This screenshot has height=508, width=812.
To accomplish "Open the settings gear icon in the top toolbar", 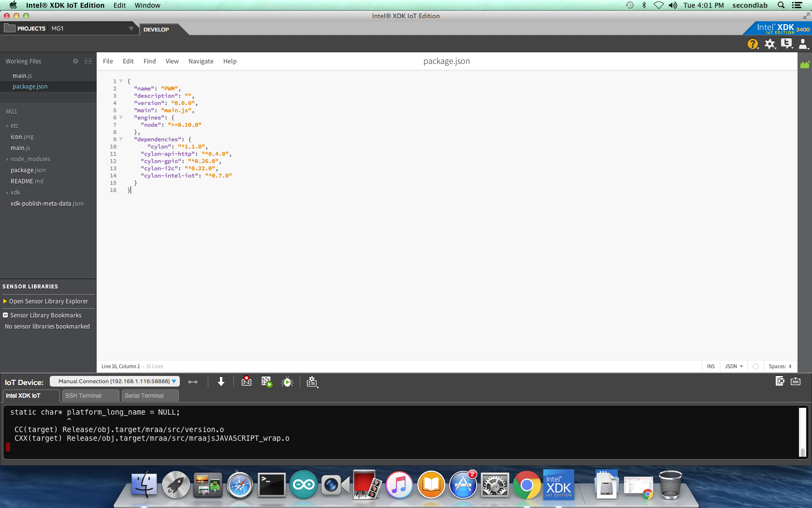I will click(770, 44).
